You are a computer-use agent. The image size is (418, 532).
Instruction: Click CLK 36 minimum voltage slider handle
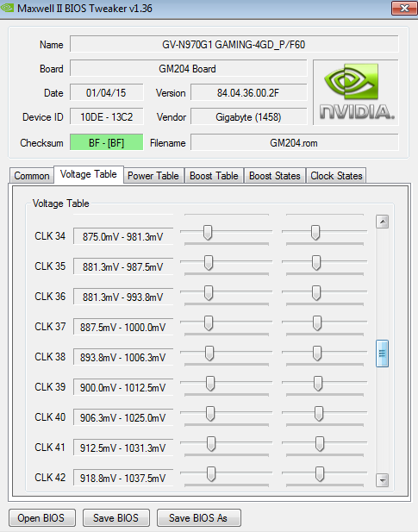(209, 293)
